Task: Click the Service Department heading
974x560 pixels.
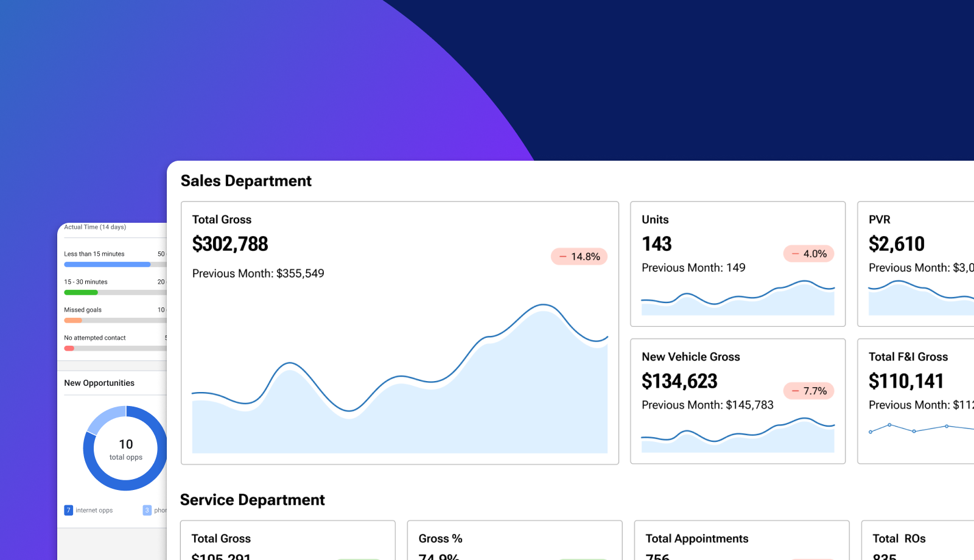Action: [253, 500]
